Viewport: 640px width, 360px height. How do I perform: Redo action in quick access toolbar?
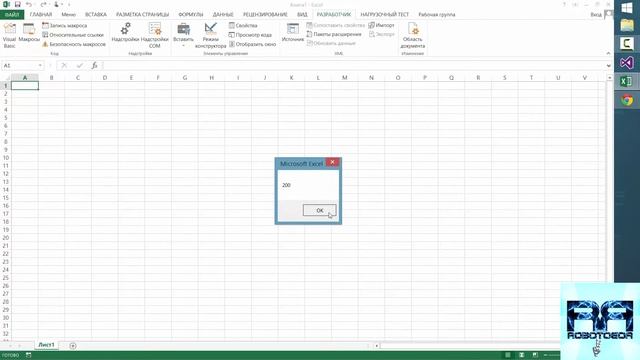tap(43, 4)
